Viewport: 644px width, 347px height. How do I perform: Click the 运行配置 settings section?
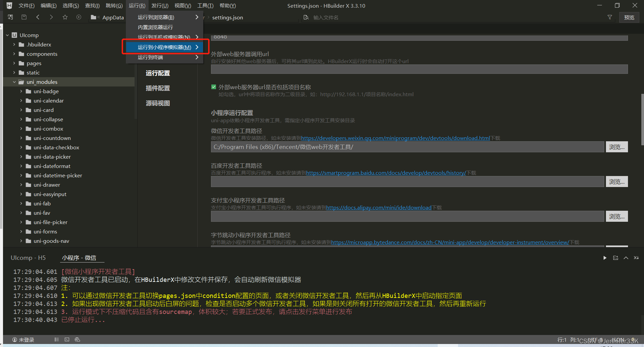coord(158,73)
